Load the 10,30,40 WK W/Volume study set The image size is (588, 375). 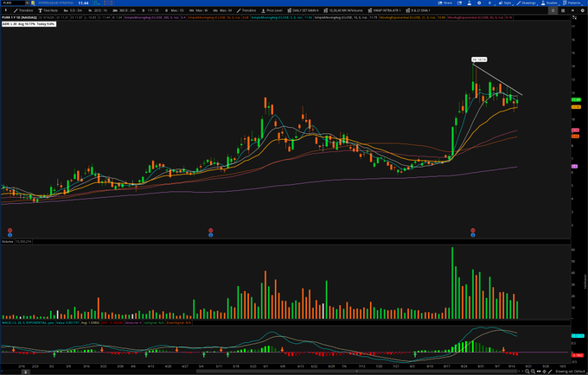click(x=343, y=10)
